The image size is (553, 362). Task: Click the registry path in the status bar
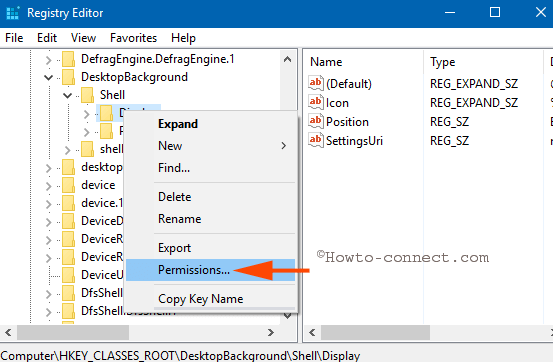[x=180, y=356]
